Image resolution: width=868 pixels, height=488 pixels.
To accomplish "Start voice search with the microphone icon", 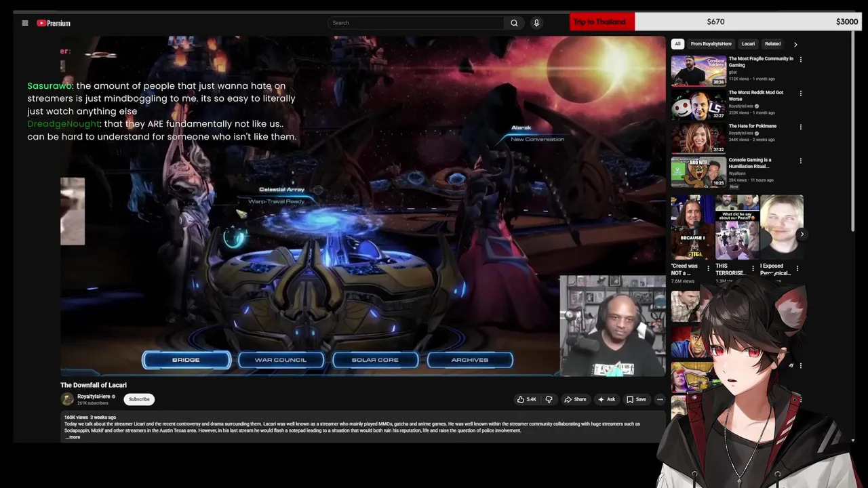I will pyautogui.click(x=536, y=23).
